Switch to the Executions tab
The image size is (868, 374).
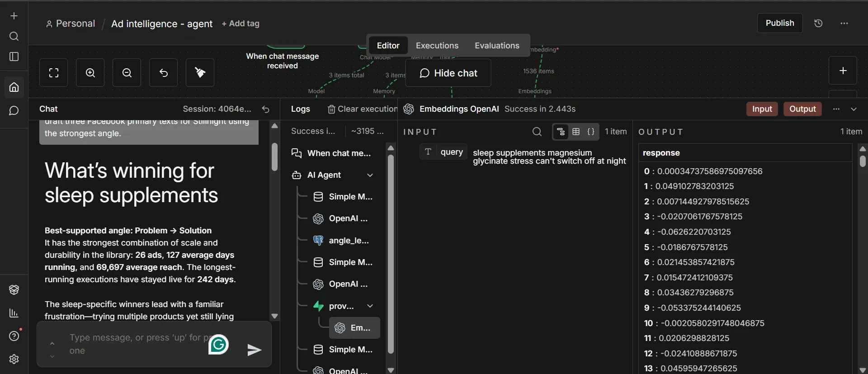pos(437,46)
